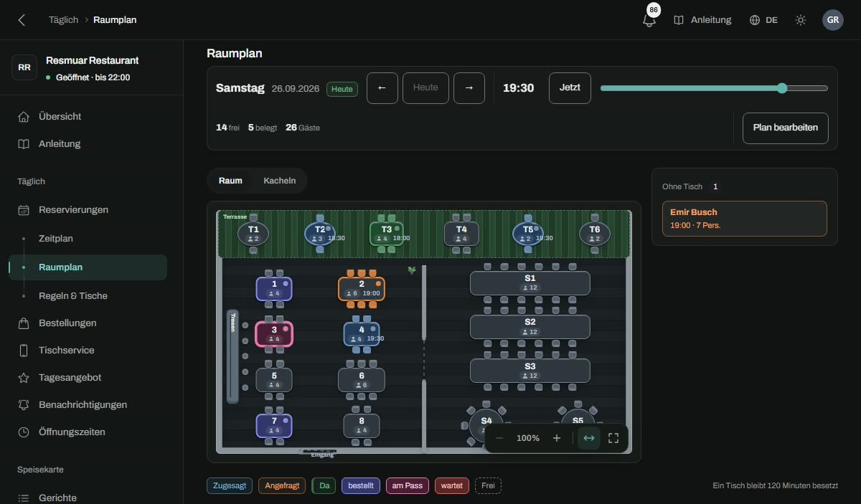Open Öffnungszeiten in the sidebar
Image resolution: width=861 pixels, height=504 pixels.
[88, 432]
